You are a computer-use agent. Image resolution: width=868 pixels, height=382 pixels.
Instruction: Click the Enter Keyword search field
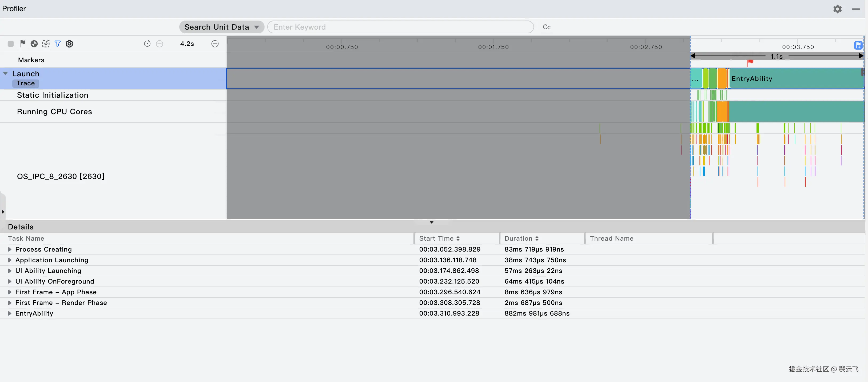tap(400, 27)
